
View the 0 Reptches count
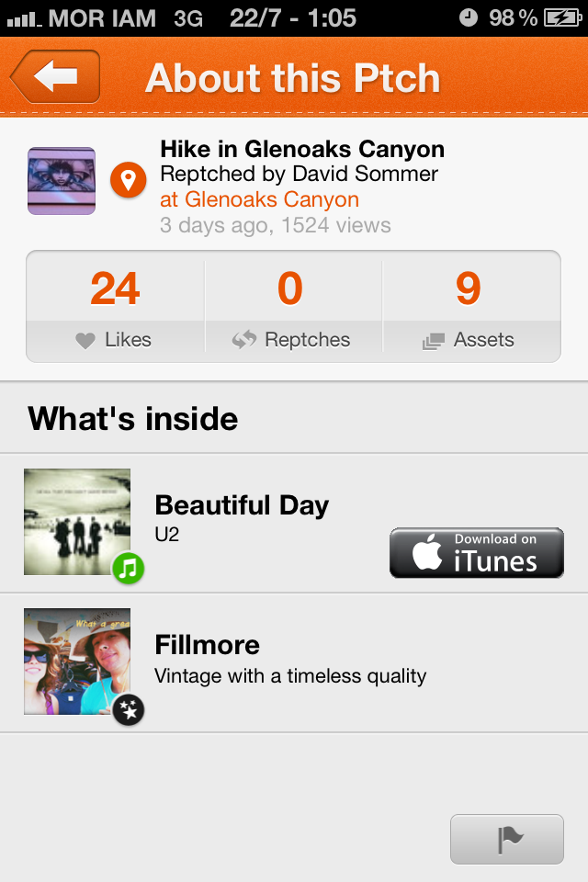click(290, 289)
